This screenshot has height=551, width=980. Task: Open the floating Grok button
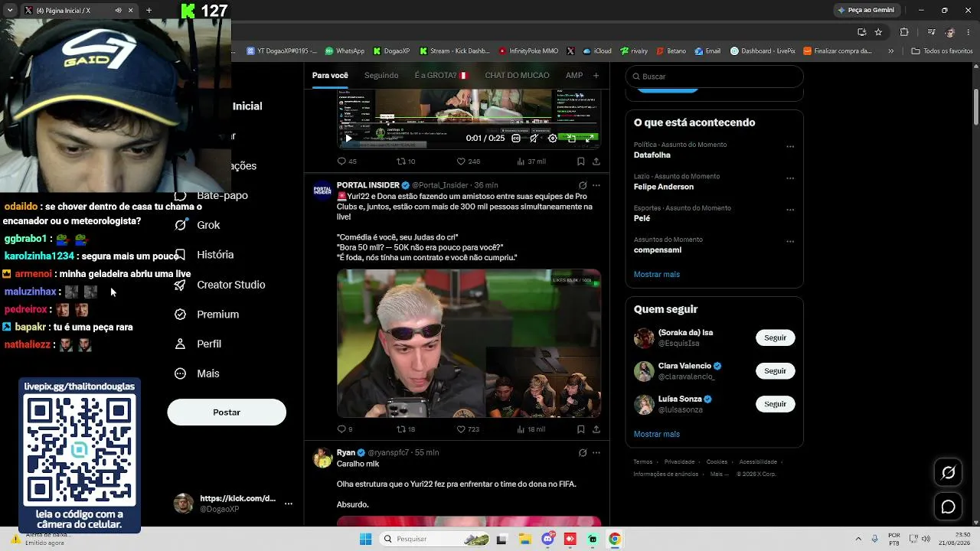coord(948,473)
